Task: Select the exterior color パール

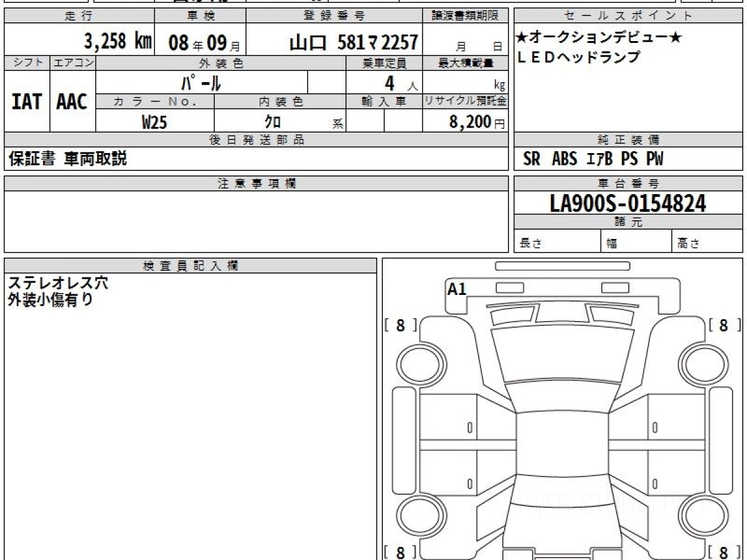Action: (x=201, y=82)
